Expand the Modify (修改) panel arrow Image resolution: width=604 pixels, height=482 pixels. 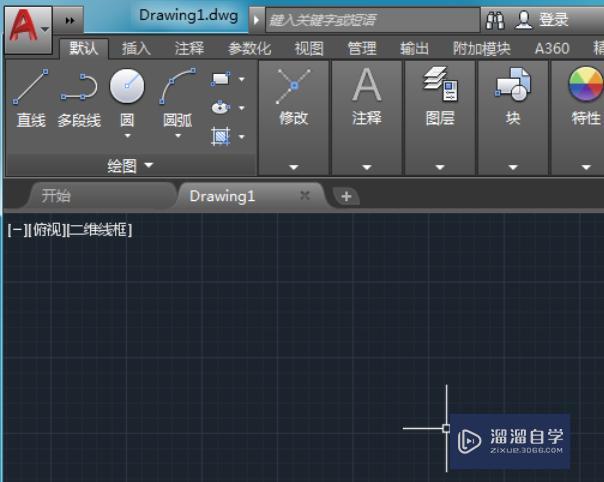[294, 167]
